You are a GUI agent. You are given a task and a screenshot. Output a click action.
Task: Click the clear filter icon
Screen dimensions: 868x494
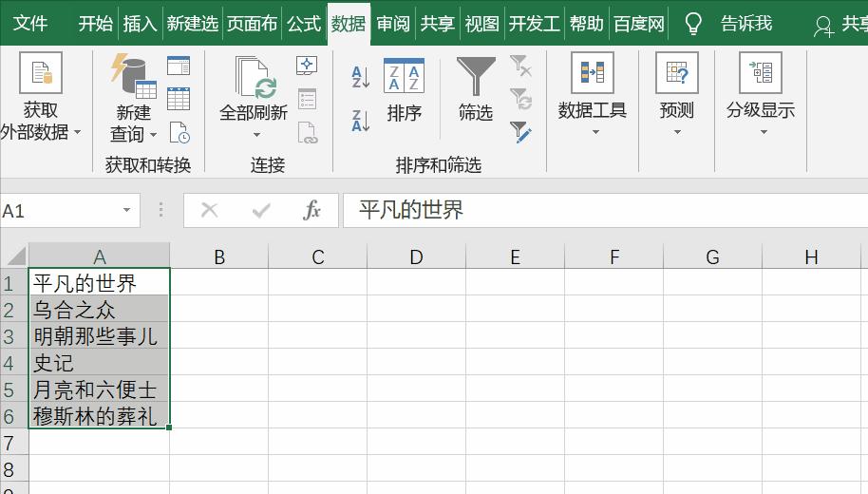[x=520, y=66]
